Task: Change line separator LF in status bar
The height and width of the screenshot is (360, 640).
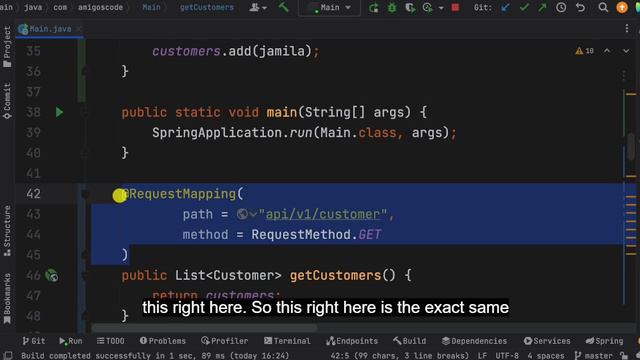Action: [x=482, y=356]
